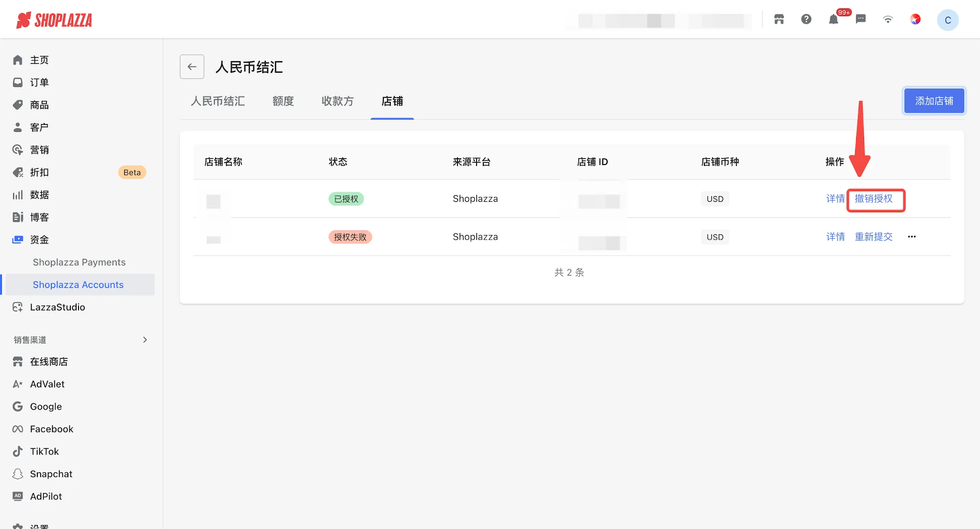The image size is (980, 529).
Task: Switch to 收款方 tab
Action: pyautogui.click(x=338, y=101)
